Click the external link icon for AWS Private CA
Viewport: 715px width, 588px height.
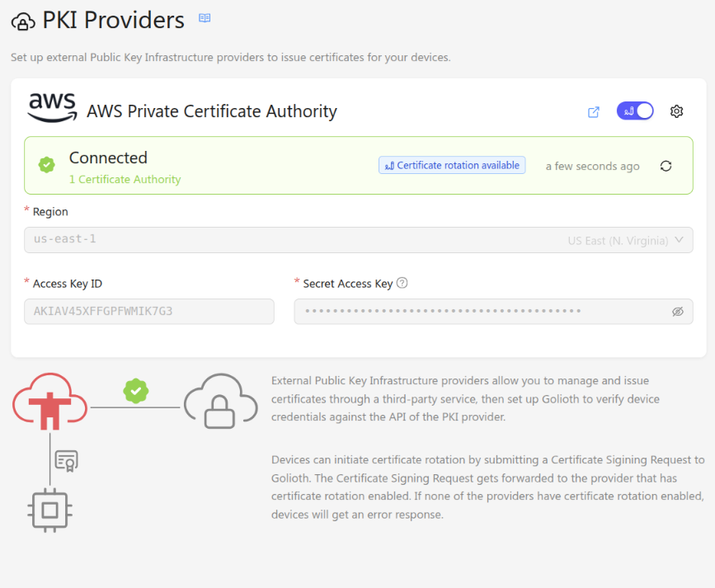pyautogui.click(x=593, y=112)
